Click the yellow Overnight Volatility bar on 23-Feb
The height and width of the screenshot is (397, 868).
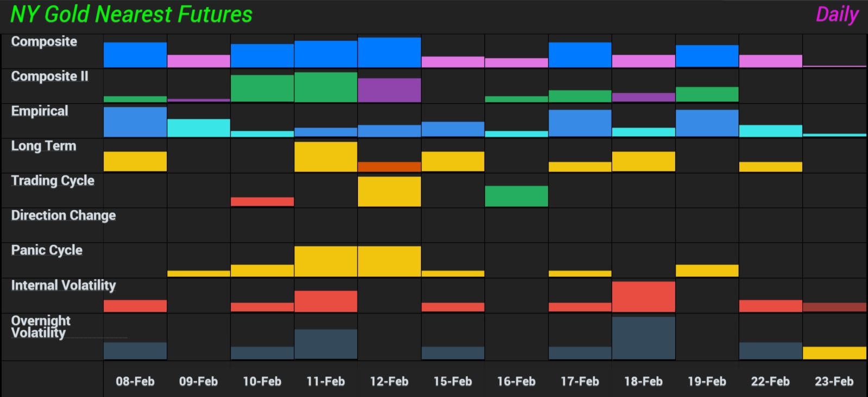coord(834,353)
